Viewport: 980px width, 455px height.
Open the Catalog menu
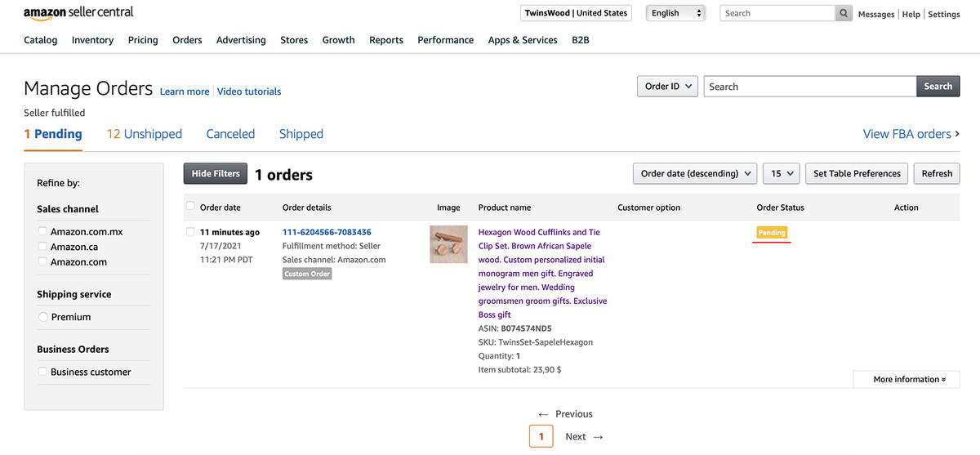[x=41, y=40]
